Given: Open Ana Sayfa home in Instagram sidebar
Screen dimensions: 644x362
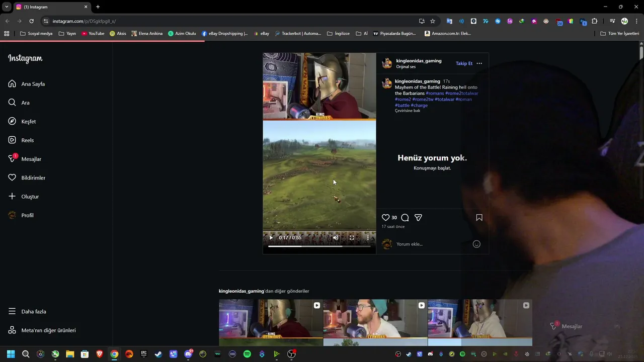Looking at the screenshot, I should pos(27,84).
